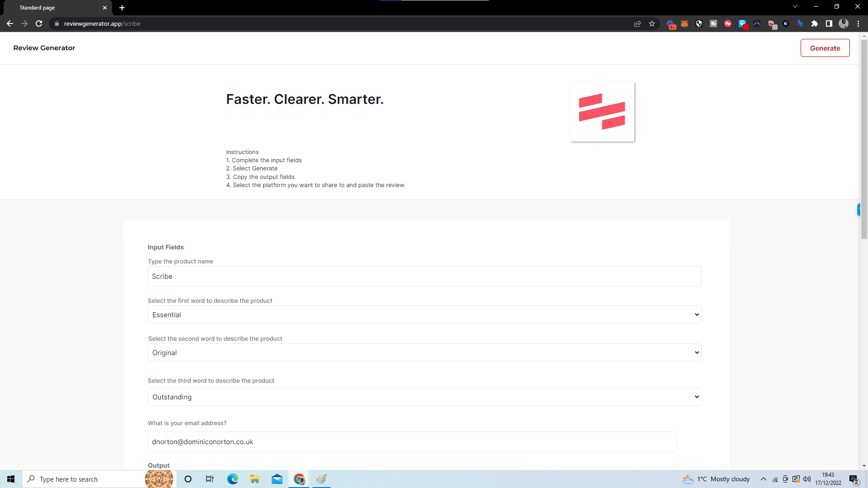Open the extension with 9+ badge
This screenshot has width=868, height=488.
(x=671, y=24)
